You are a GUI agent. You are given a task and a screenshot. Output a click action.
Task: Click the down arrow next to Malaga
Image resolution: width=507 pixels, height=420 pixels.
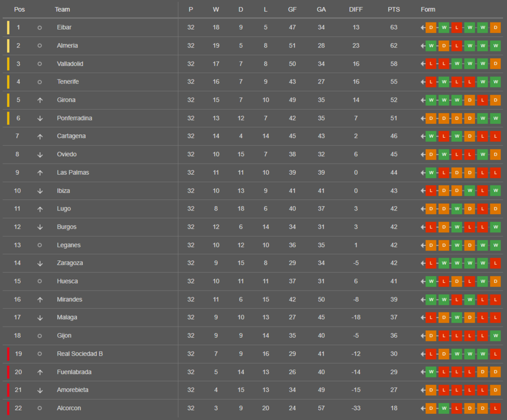40,318
